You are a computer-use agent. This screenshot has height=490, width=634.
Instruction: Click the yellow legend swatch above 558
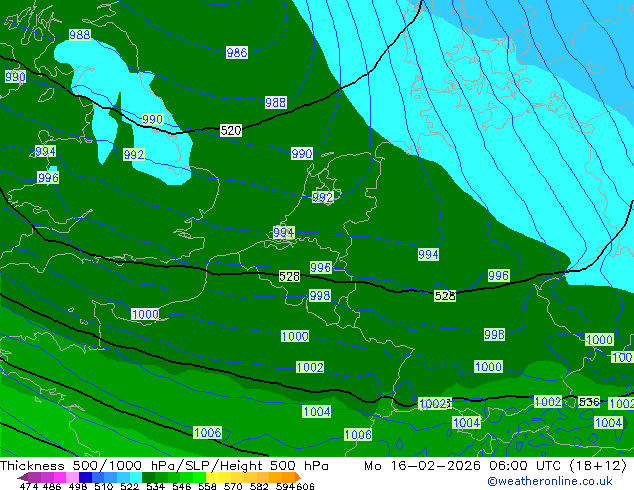[x=212, y=477]
